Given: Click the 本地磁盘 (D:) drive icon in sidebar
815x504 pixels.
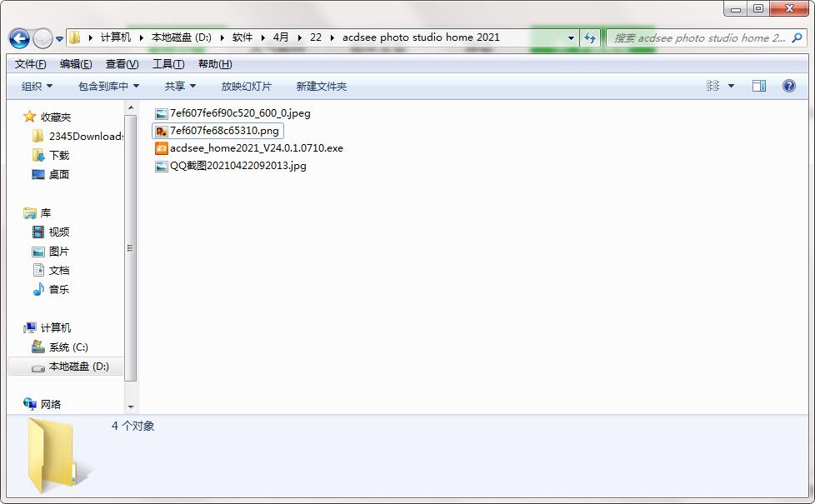Looking at the screenshot, I should point(38,367).
